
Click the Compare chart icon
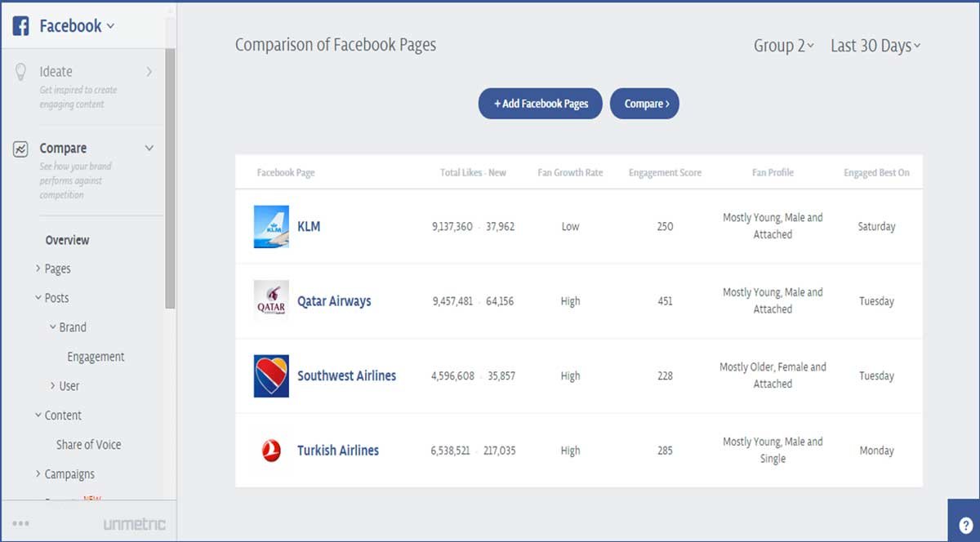point(21,149)
